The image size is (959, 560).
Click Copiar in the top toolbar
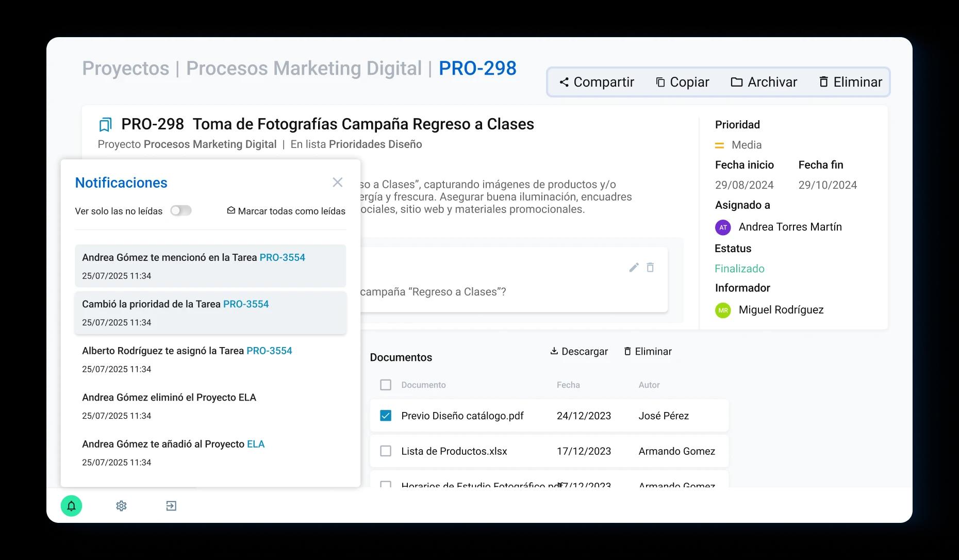(682, 83)
